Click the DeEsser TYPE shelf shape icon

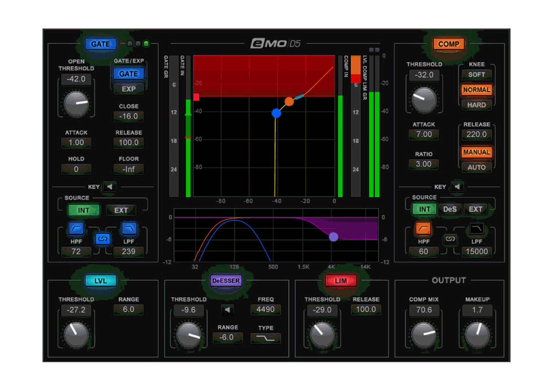click(x=265, y=338)
